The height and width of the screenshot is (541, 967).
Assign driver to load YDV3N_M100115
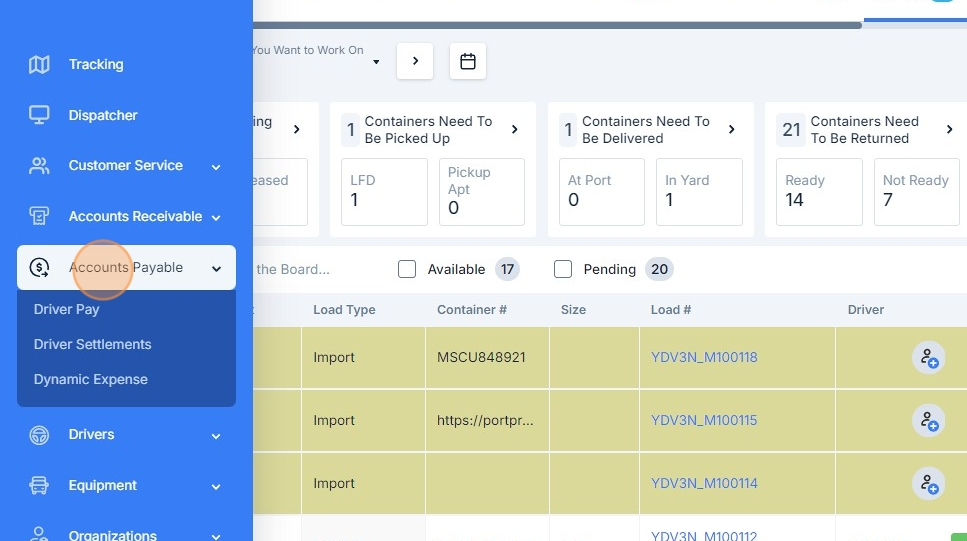click(x=929, y=421)
